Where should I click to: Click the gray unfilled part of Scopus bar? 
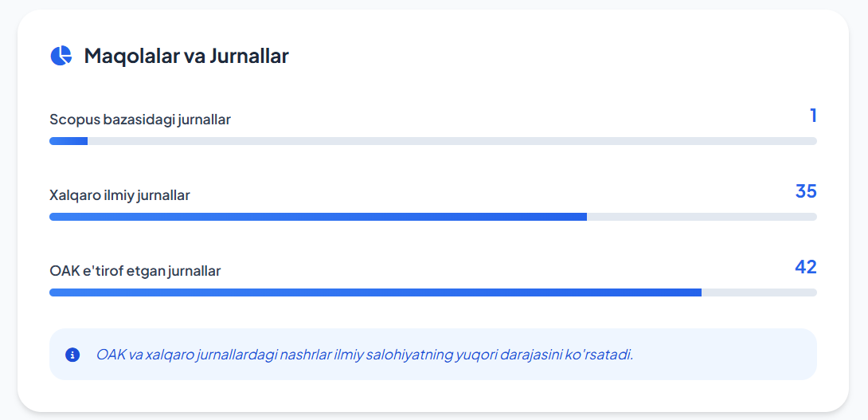(446, 141)
